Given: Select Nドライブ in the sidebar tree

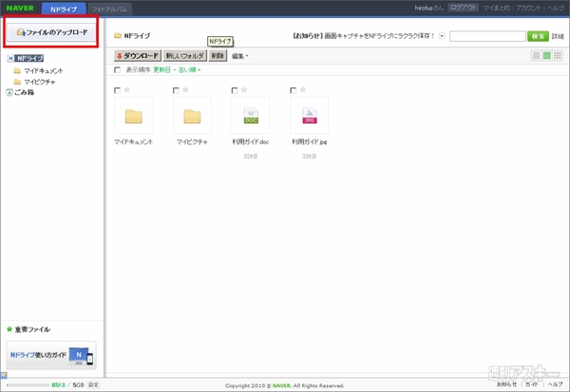Looking at the screenshot, I should [29, 58].
